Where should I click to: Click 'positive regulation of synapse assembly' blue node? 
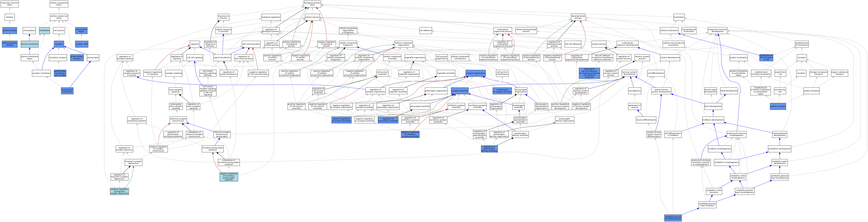coord(341,120)
